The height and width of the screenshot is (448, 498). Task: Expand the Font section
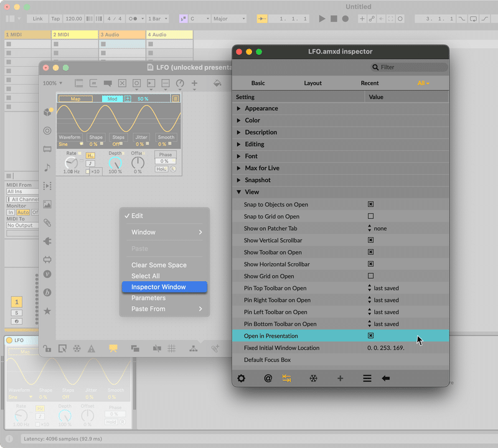(238, 156)
